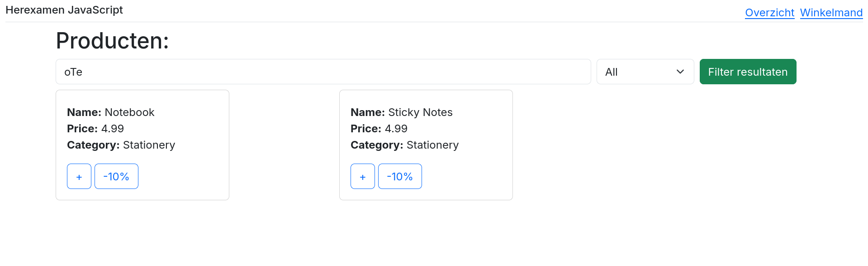The height and width of the screenshot is (266, 868).
Task: Click the Notebook card's Name label
Action: click(84, 112)
